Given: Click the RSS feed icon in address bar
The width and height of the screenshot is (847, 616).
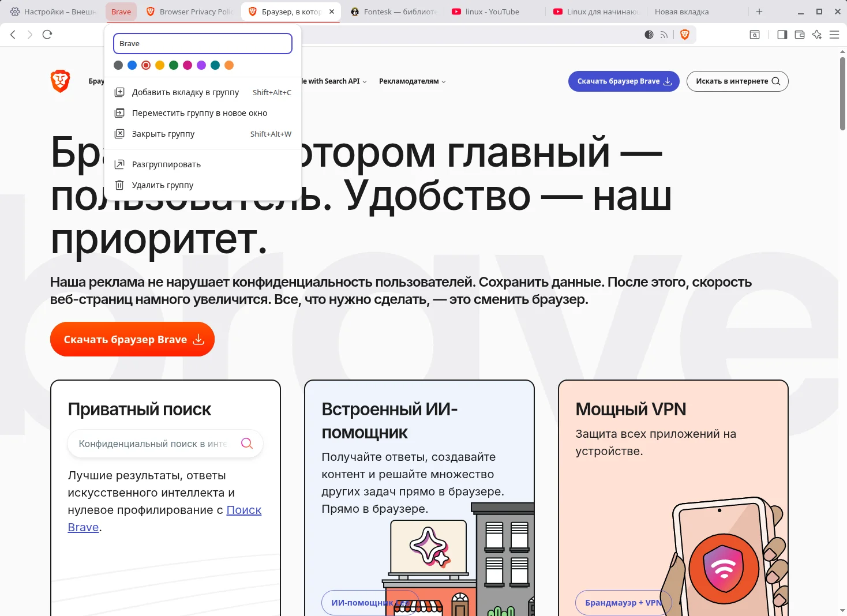Looking at the screenshot, I should coord(664,35).
